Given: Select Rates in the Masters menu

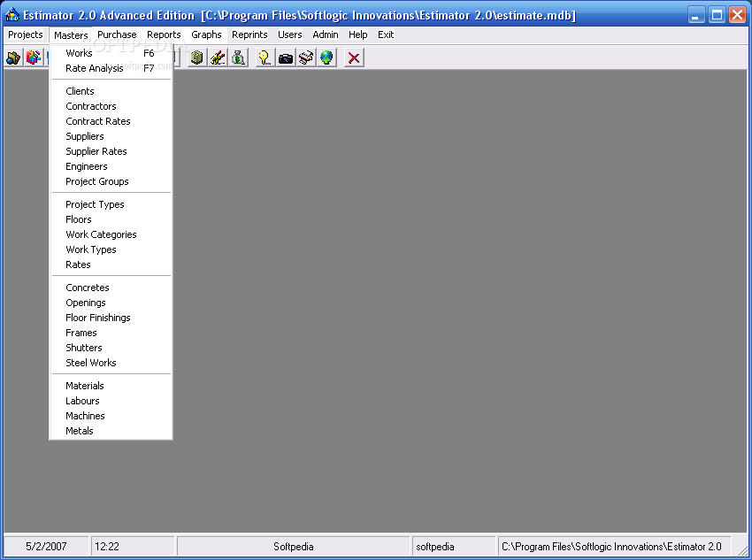Looking at the screenshot, I should pyautogui.click(x=111, y=265).
